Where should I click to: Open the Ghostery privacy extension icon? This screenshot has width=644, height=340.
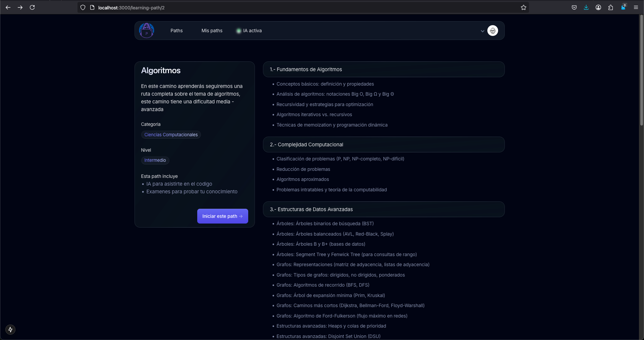click(624, 7)
